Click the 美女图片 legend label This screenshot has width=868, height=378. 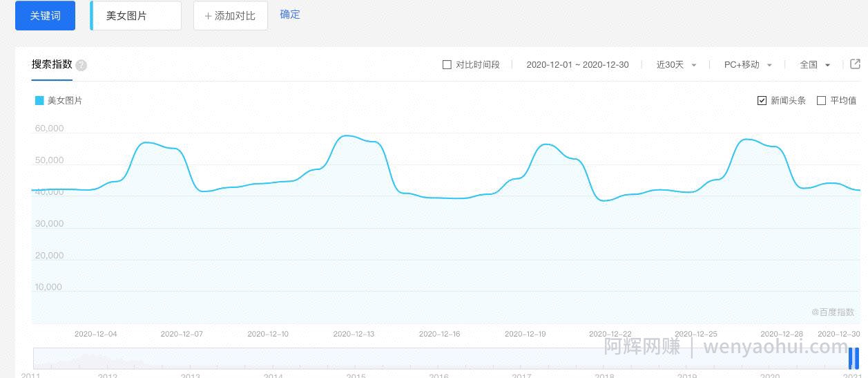[65, 101]
